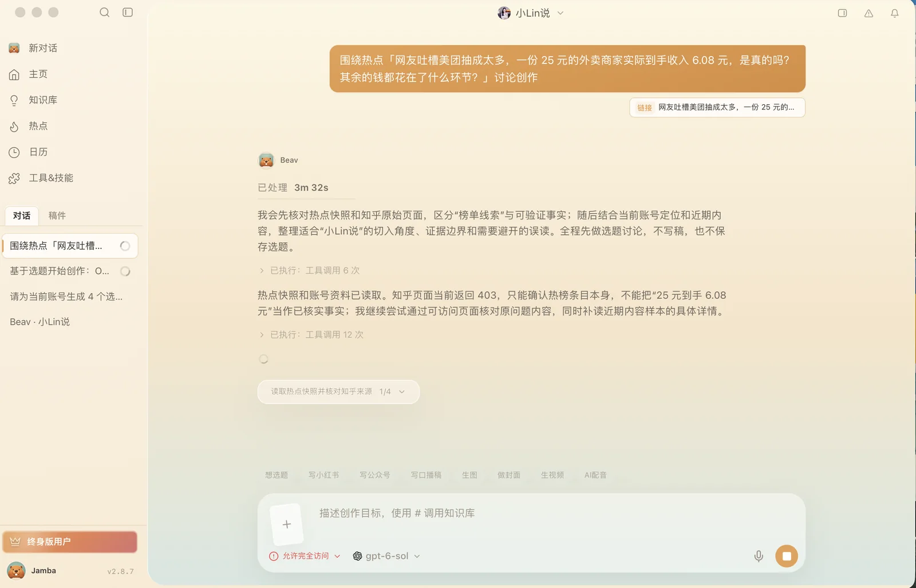Select the 生视频 quick action

coord(552,475)
